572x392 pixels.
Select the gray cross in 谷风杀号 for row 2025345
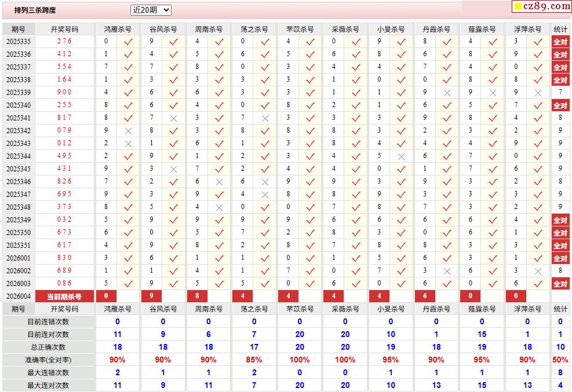point(174,169)
